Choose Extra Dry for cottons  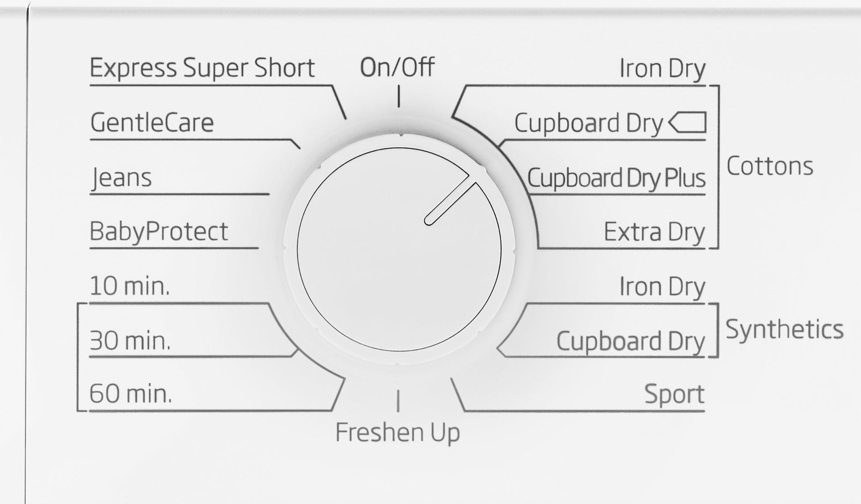pyautogui.click(x=654, y=232)
